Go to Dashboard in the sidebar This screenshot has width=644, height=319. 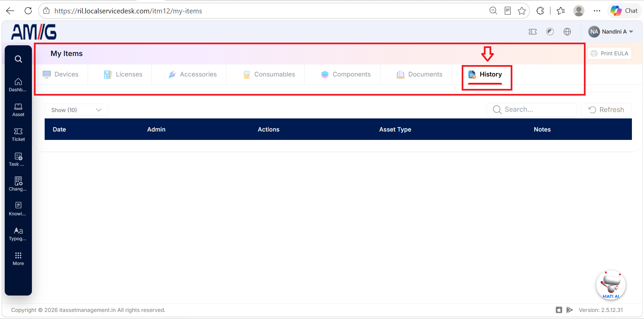click(x=18, y=85)
